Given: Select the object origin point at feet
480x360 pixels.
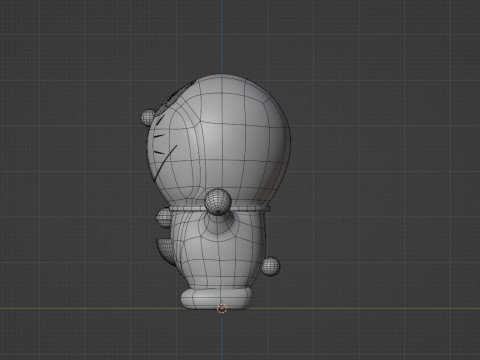Looking at the screenshot, I should (222, 309).
